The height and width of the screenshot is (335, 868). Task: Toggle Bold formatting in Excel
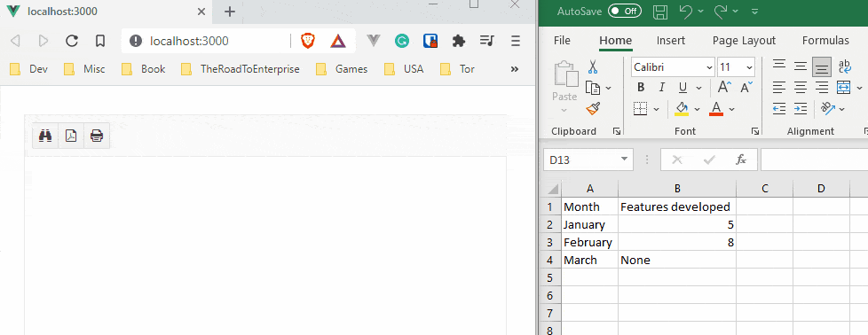click(641, 88)
